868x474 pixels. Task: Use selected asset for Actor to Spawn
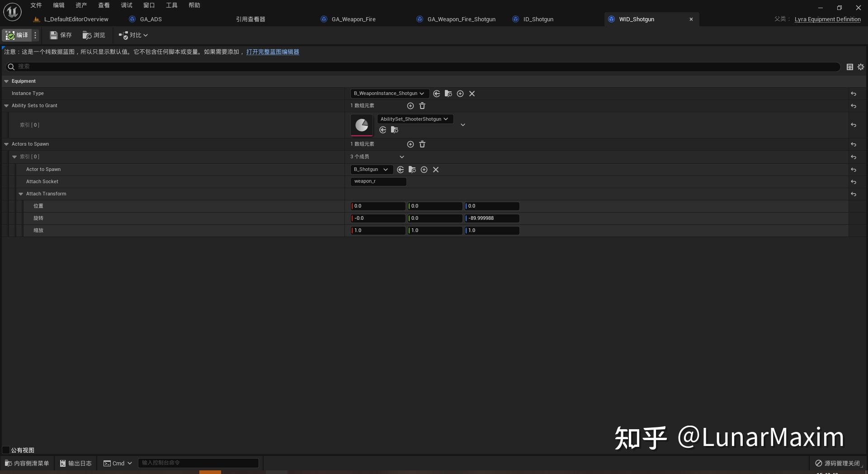(401, 170)
